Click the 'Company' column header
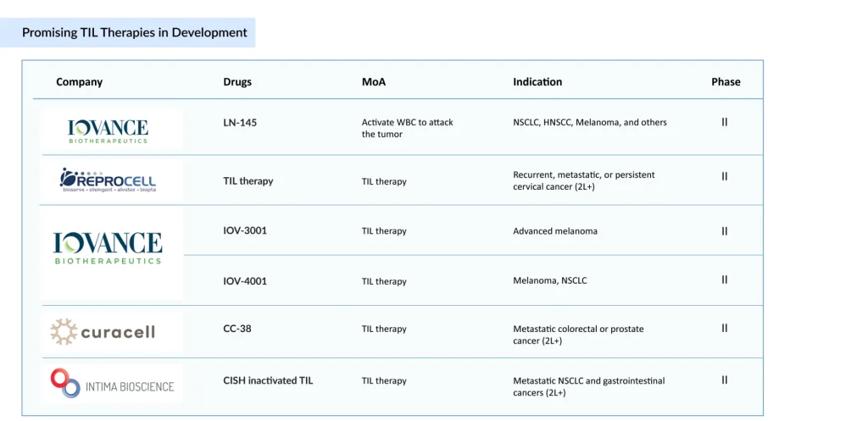 (x=79, y=82)
